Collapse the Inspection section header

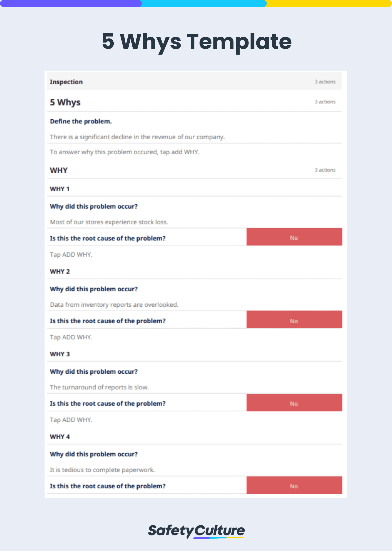pos(194,81)
